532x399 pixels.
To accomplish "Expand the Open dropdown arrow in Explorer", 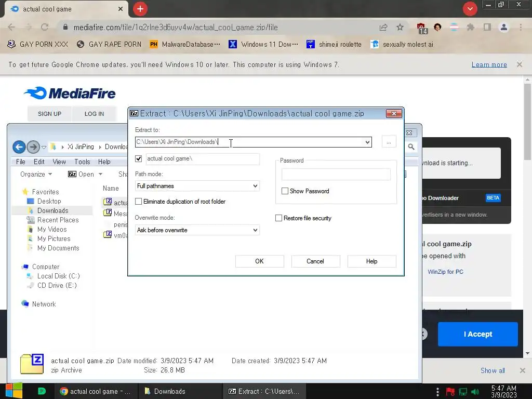I will tap(100, 174).
